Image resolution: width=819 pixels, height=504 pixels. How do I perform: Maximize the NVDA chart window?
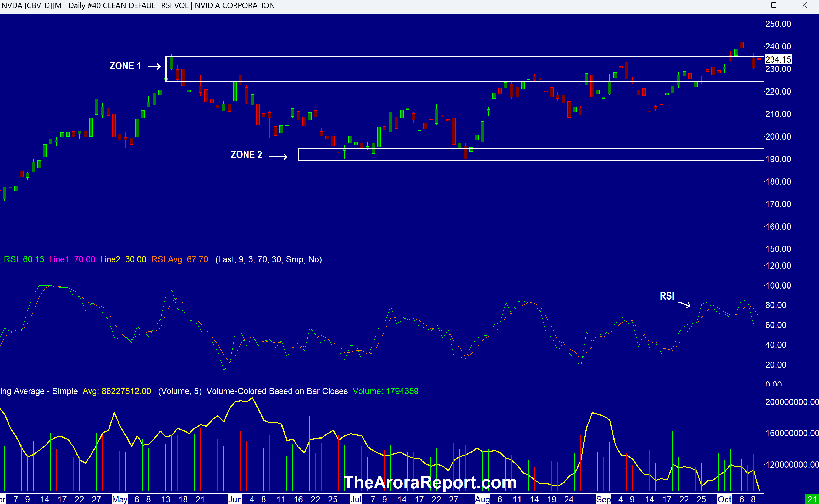774,5
